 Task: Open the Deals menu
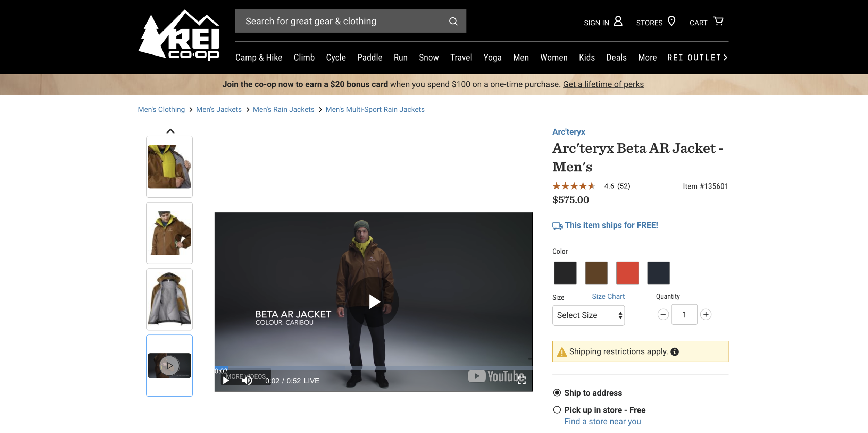[x=616, y=58]
